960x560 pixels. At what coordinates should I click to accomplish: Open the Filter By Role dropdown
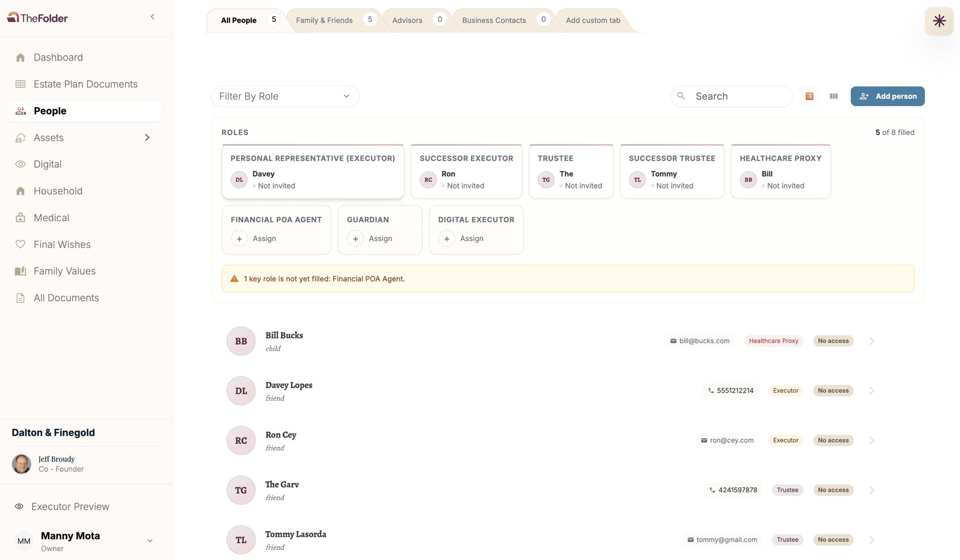pyautogui.click(x=285, y=97)
